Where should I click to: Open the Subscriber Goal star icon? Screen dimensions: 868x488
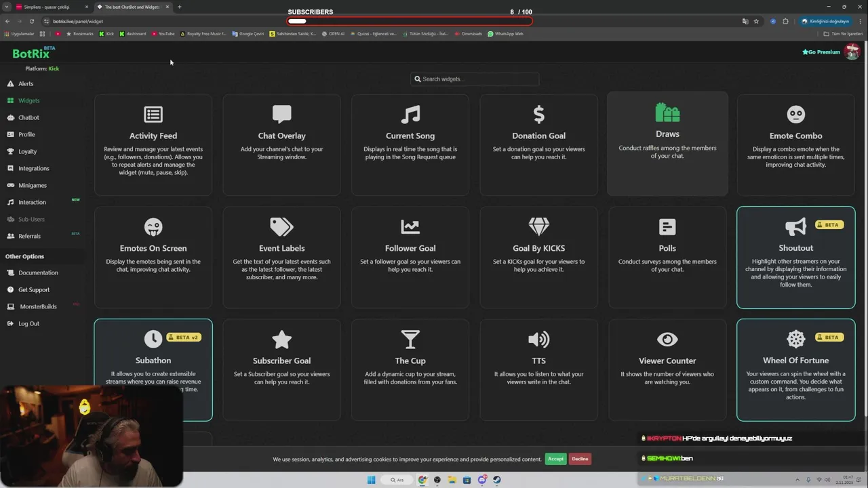[281, 340]
